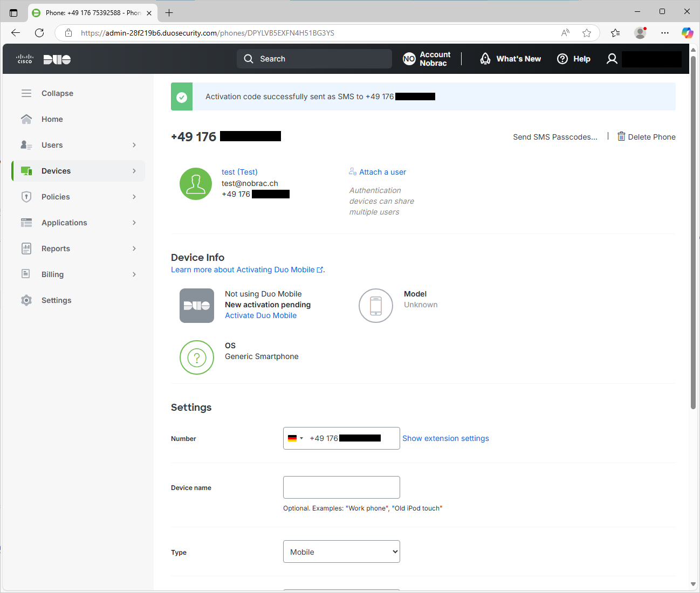The image size is (700, 593).
Task: Click the Devices sidebar icon
Action: pos(26,171)
